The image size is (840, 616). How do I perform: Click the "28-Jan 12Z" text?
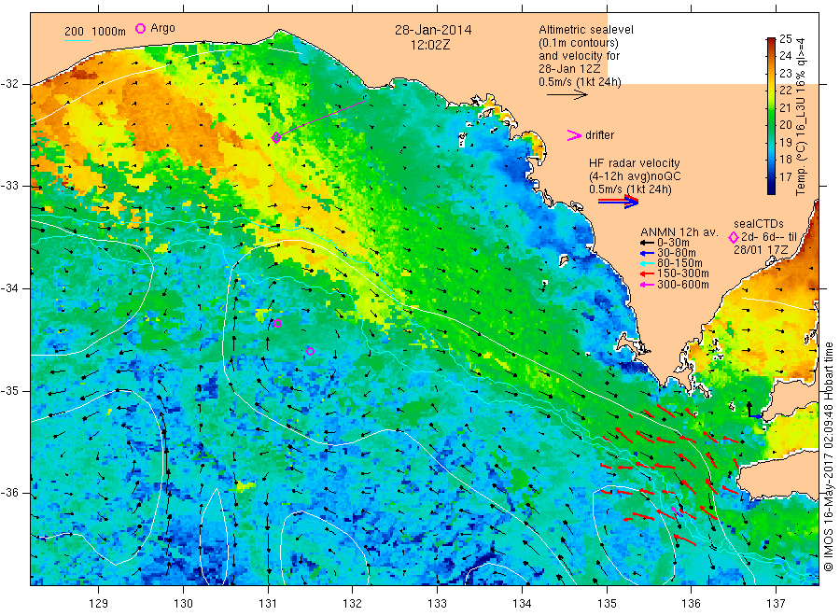coord(569,69)
